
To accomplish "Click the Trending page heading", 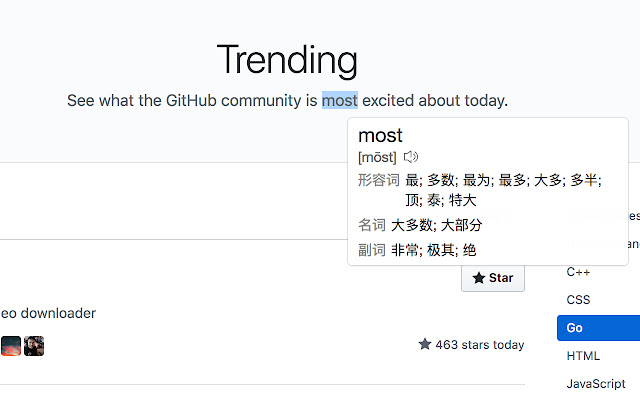I will (287, 59).
